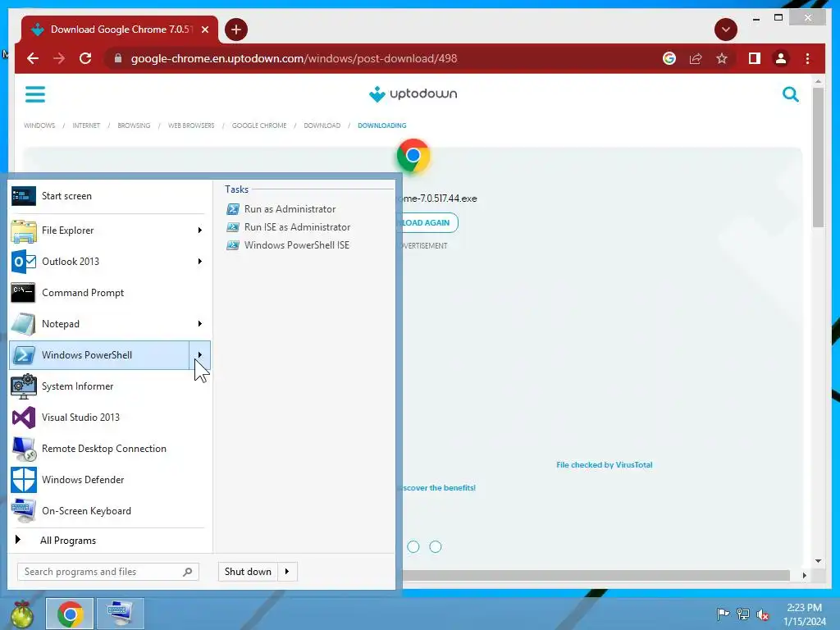Click the Google icon in address bar
This screenshot has width=840, height=630.
coord(669,58)
